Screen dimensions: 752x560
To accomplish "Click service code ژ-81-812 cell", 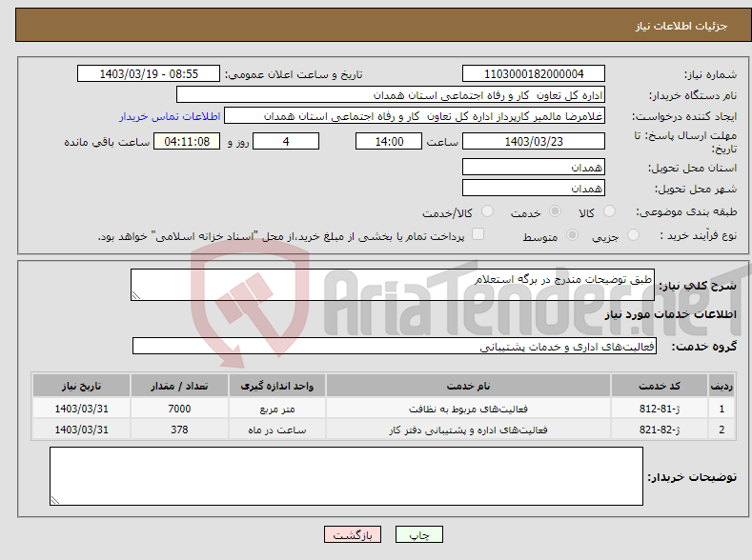I will click(x=660, y=409).
